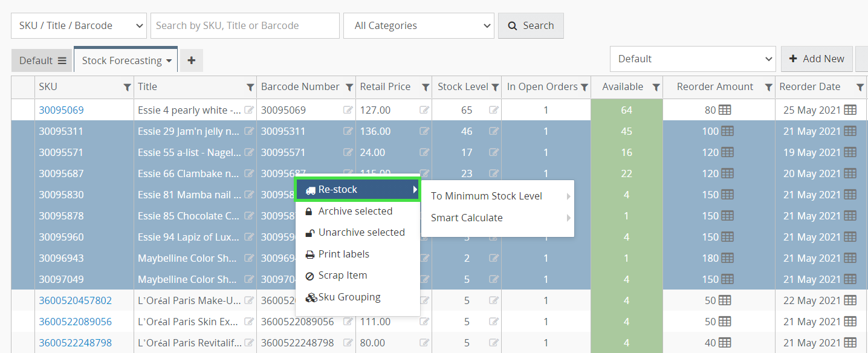Viewport: 868px width, 353px height.
Task: Open the Title column filter
Action: tap(250, 88)
